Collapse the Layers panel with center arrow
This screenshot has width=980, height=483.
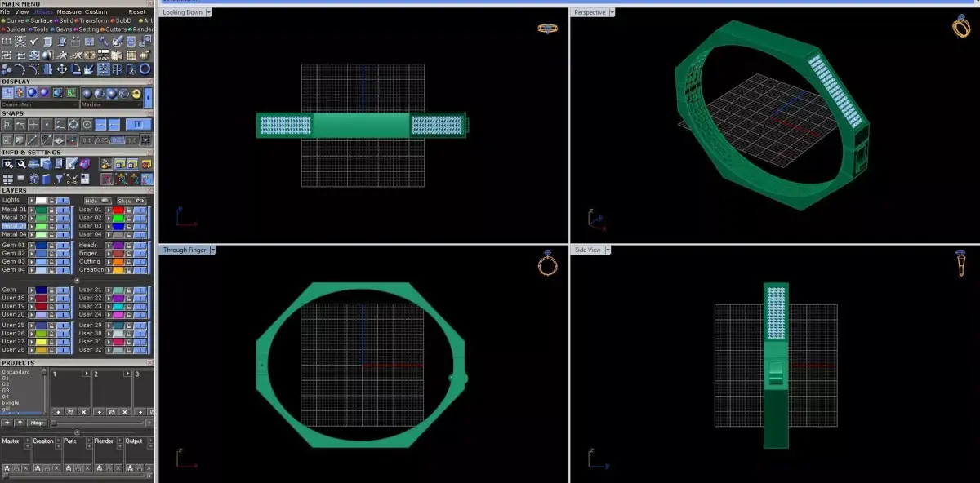pos(77,280)
